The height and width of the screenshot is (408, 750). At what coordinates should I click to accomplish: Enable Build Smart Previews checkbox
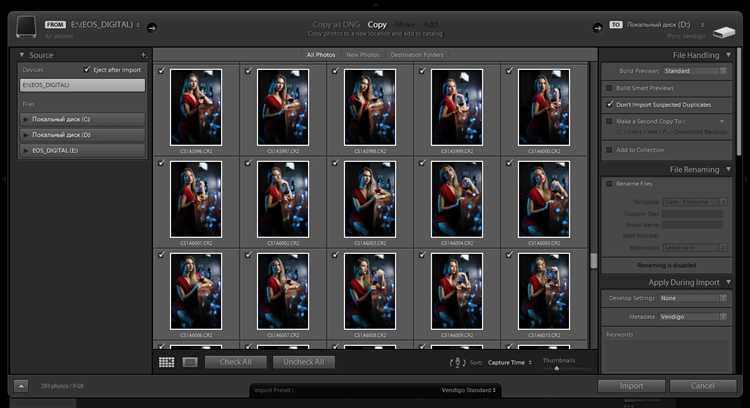(x=609, y=88)
